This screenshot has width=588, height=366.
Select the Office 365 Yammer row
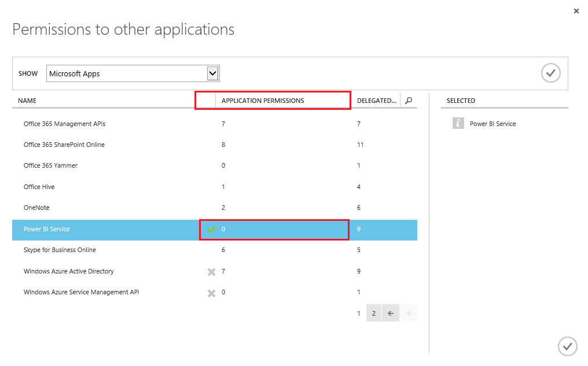(x=215, y=165)
